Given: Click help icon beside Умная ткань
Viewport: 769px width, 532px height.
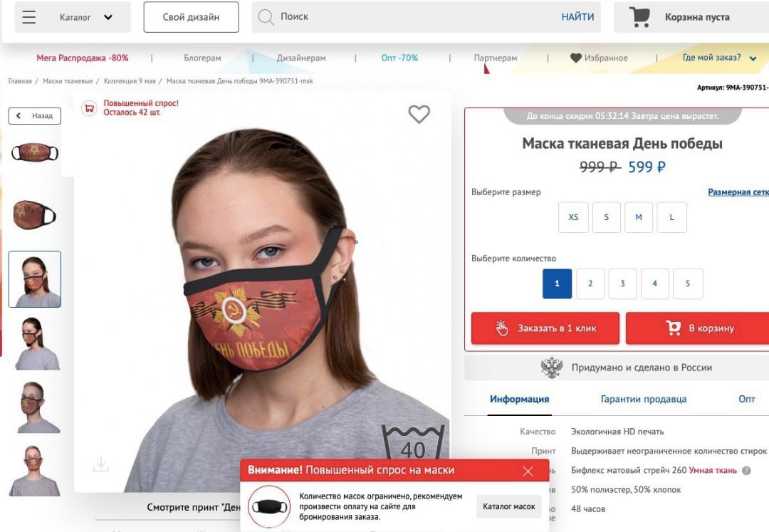Looking at the screenshot, I should click(746, 470).
